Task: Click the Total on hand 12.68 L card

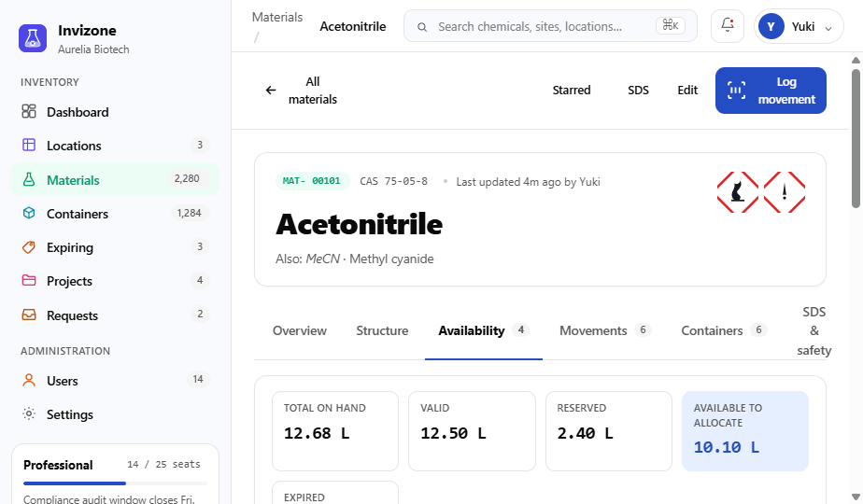Action: pos(335,431)
